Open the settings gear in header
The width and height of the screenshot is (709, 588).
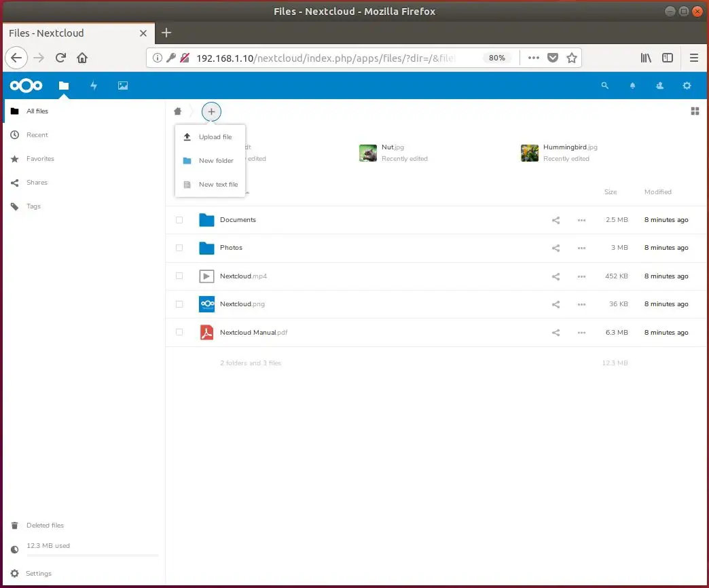point(687,86)
